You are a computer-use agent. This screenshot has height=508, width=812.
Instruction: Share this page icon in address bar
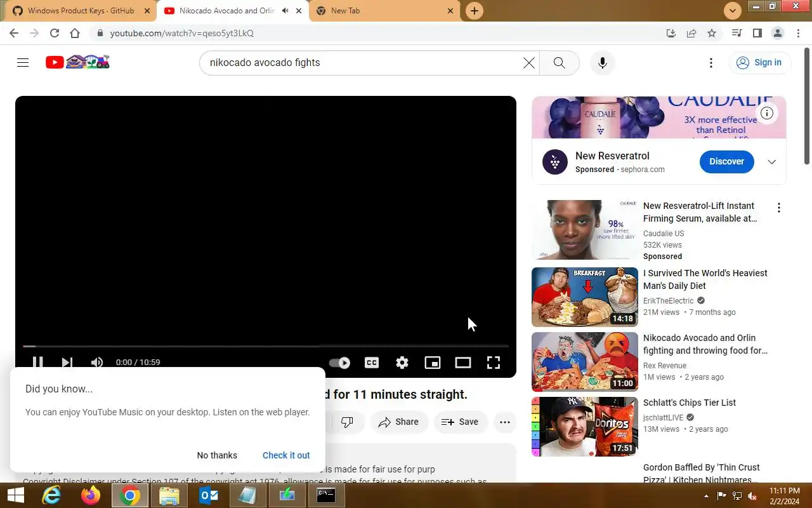click(x=691, y=33)
